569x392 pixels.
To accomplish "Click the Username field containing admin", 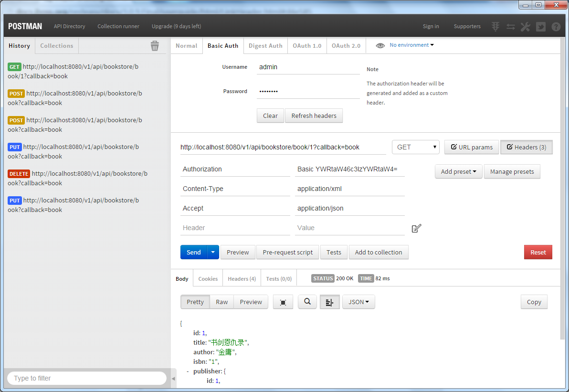I will coord(308,67).
